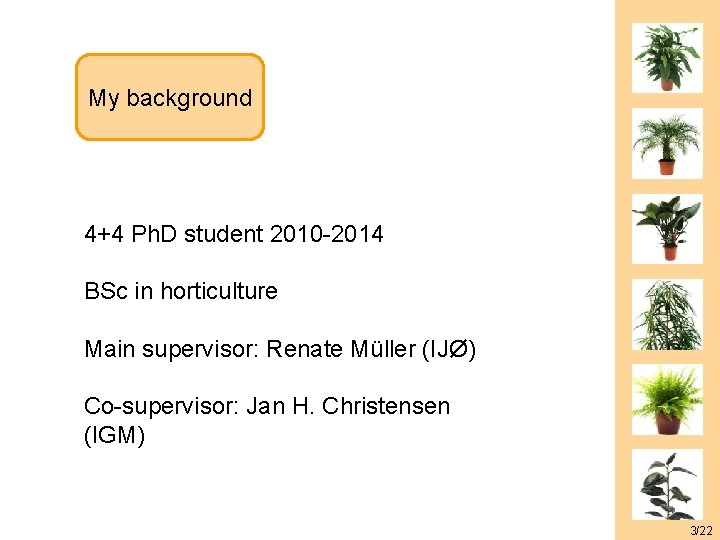
Task: Select the small palm plant picture
Action: (x=667, y=143)
